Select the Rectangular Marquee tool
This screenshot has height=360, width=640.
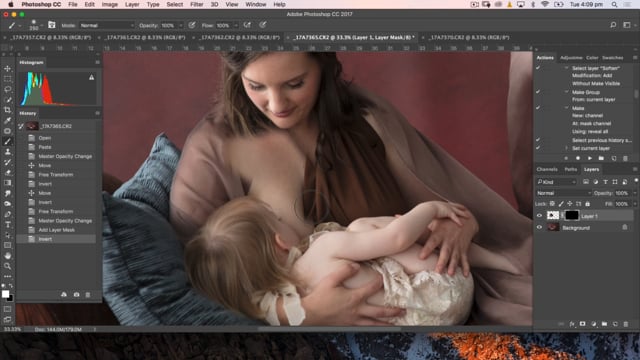pos(7,79)
